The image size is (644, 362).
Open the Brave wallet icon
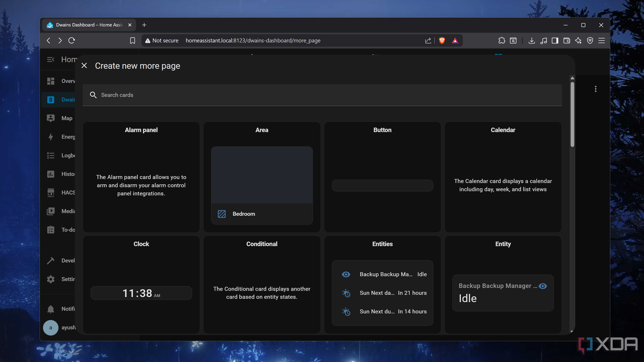(567, 40)
